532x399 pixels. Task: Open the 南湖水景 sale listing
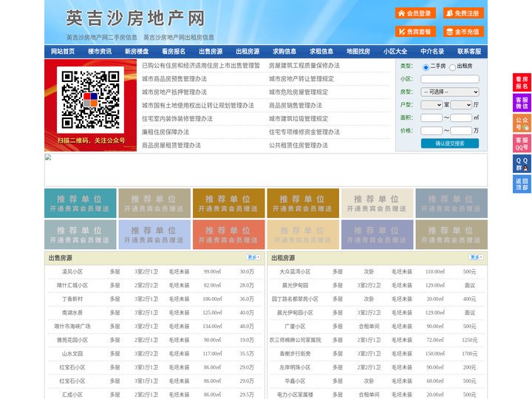coord(72,313)
